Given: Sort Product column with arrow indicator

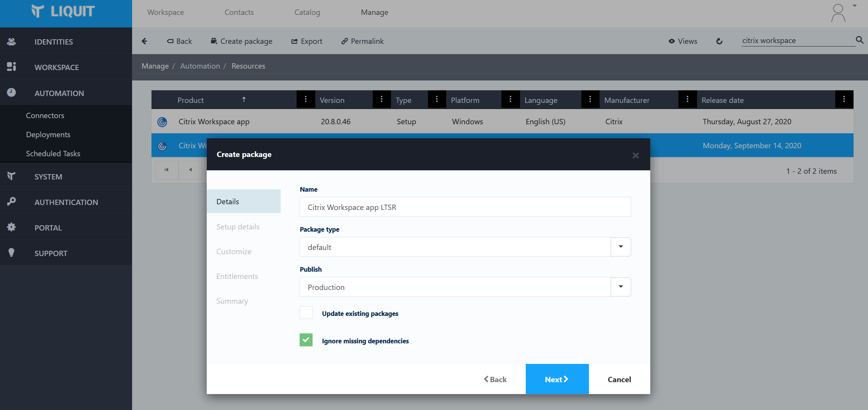Looking at the screenshot, I should 244,99.
